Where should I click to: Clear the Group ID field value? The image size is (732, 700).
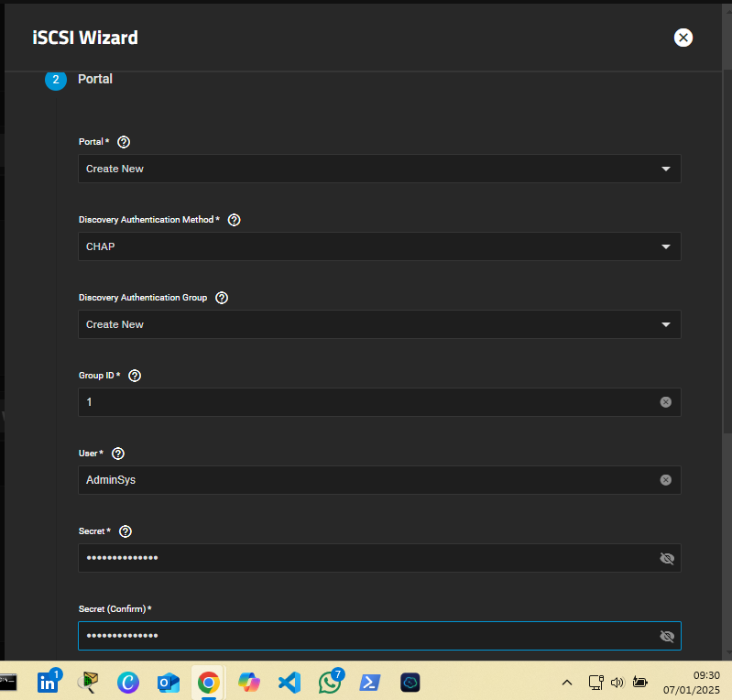666,402
